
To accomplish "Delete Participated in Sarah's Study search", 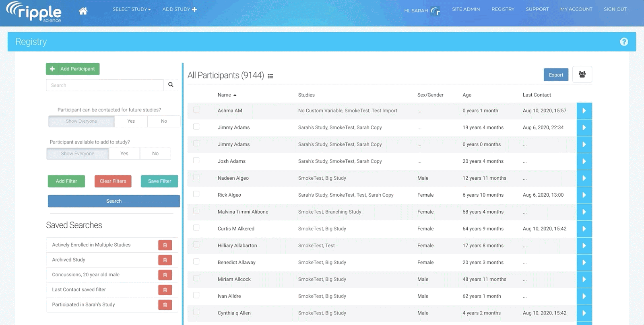I will pos(165,304).
